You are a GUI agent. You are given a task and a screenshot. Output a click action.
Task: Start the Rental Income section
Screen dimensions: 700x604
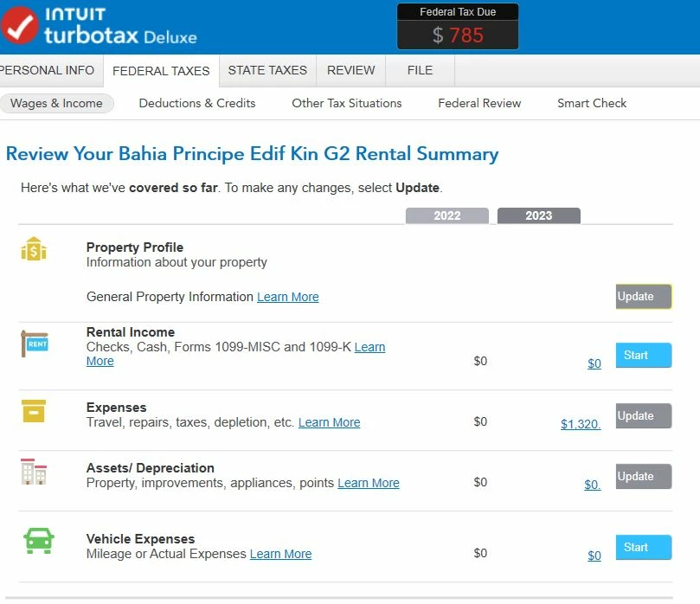point(643,356)
